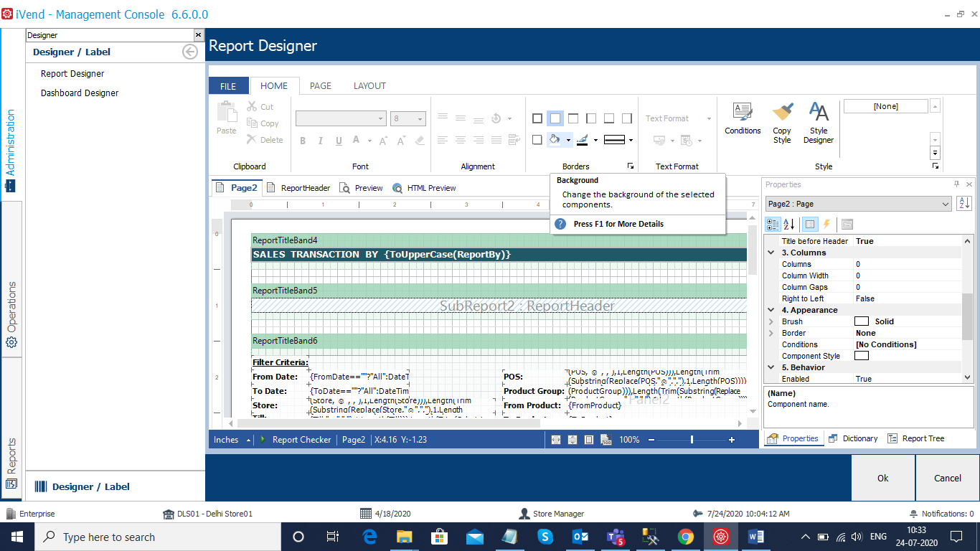Activate the Copy Style brush

point(782,123)
